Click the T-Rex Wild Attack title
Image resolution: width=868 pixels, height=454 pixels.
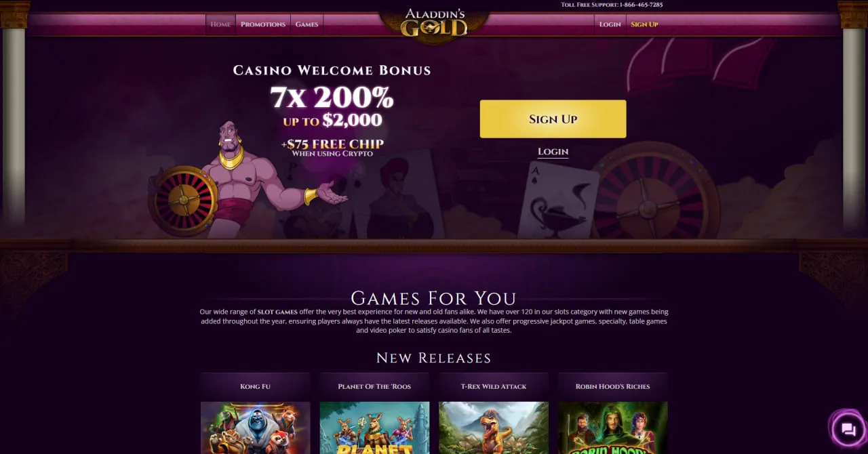pos(494,386)
